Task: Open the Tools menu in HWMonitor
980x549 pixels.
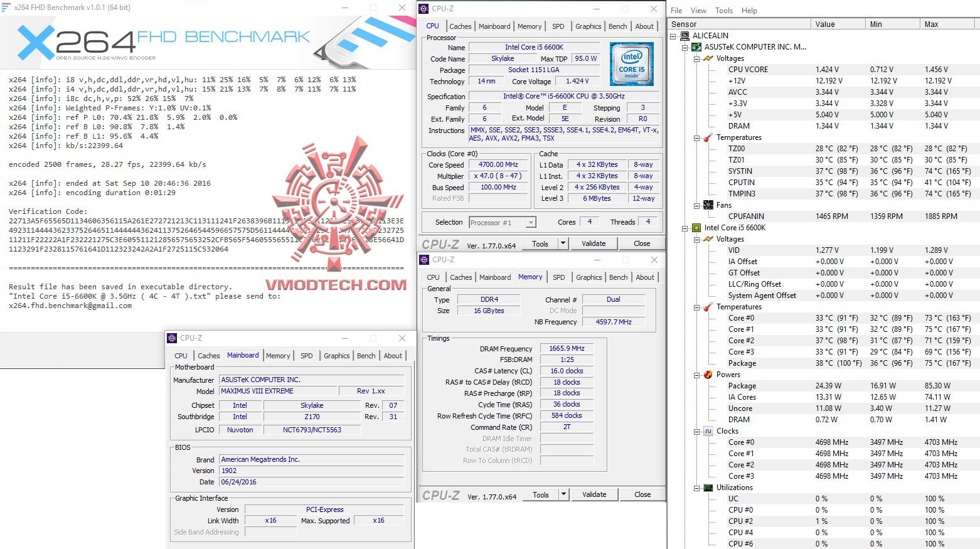Action: pyautogui.click(x=724, y=11)
